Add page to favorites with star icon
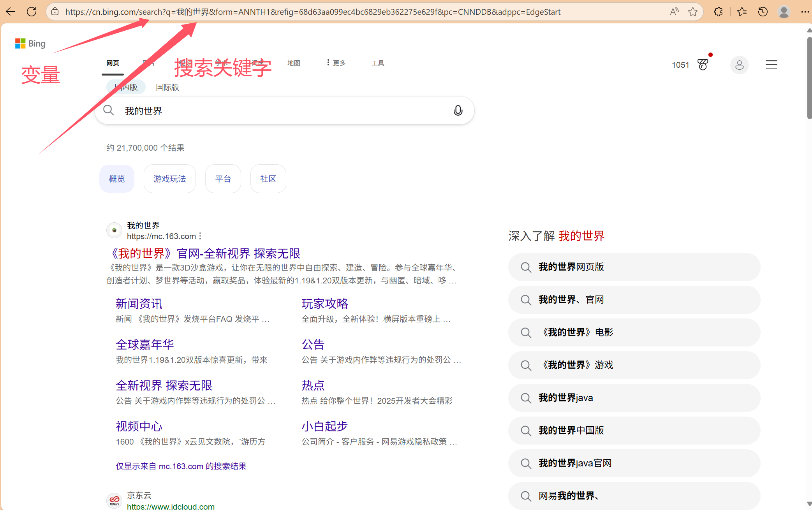The image size is (812, 510). pyautogui.click(x=693, y=12)
